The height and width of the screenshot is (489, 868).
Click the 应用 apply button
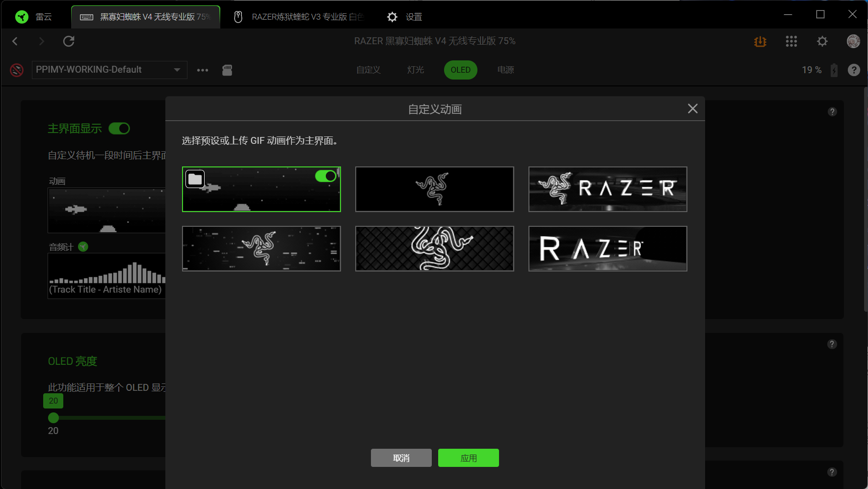click(x=469, y=458)
